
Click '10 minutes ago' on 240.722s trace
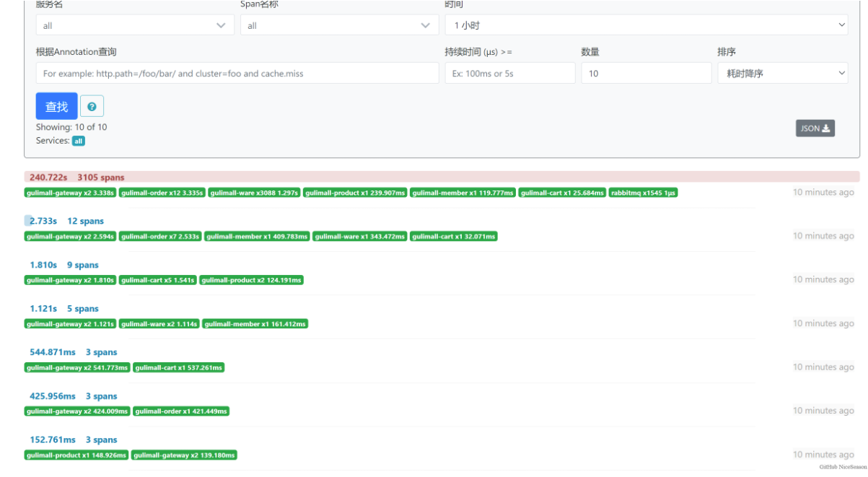[x=823, y=192]
